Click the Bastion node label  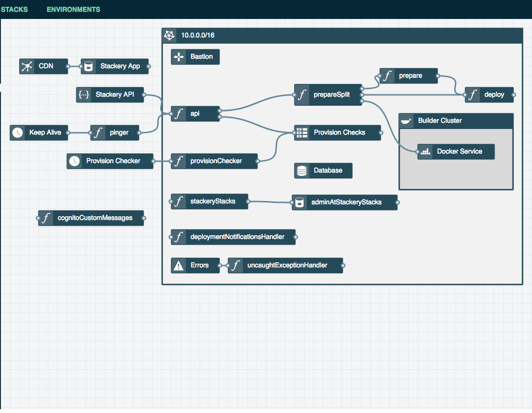202,57
